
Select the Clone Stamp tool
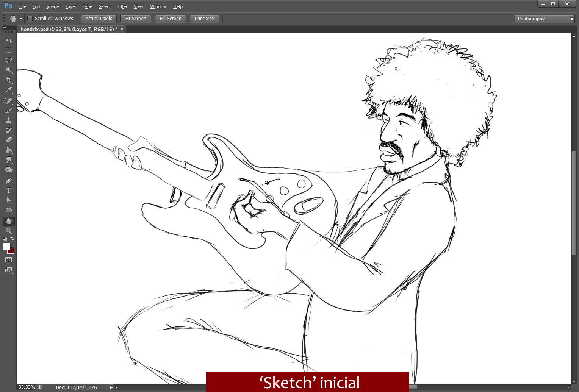point(9,120)
